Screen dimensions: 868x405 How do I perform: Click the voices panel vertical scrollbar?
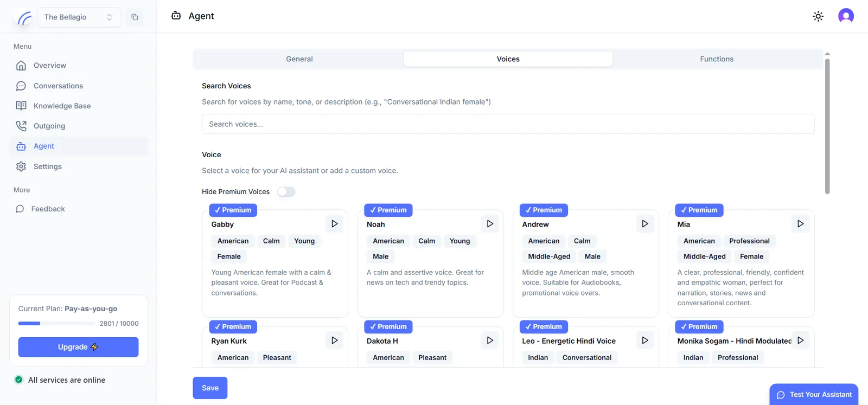[827, 126]
